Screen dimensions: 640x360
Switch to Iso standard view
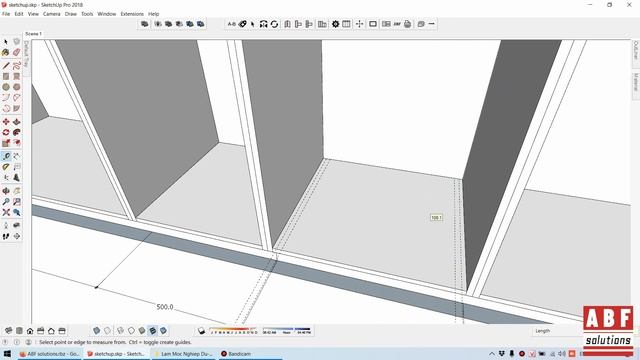coord(9,331)
